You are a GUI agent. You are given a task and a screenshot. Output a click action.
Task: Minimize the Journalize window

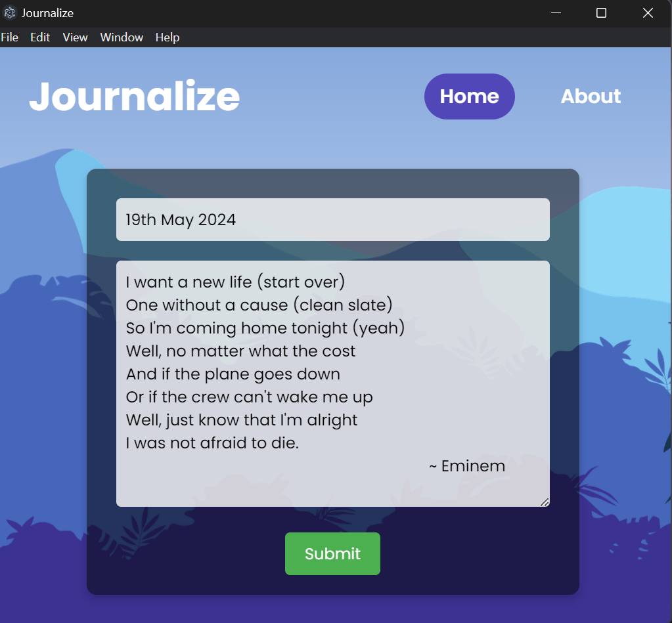[x=556, y=13]
